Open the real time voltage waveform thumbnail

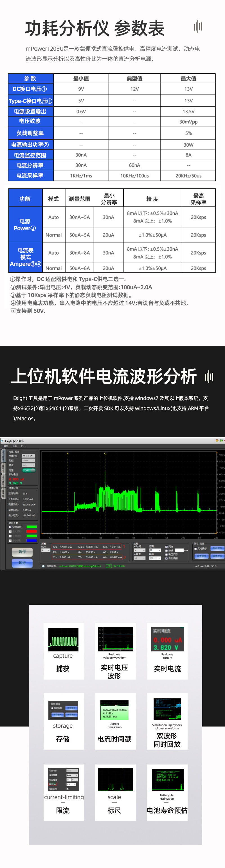pyautogui.click(x=115, y=639)
